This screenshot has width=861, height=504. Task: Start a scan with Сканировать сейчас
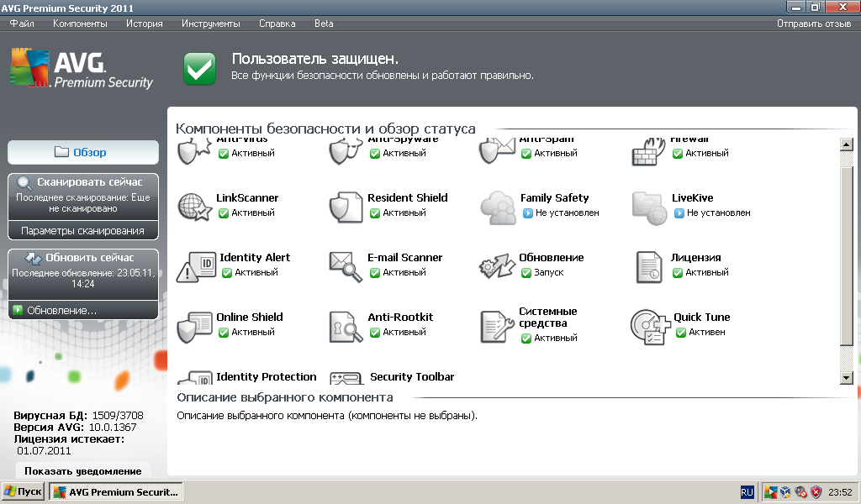[83, 197]
